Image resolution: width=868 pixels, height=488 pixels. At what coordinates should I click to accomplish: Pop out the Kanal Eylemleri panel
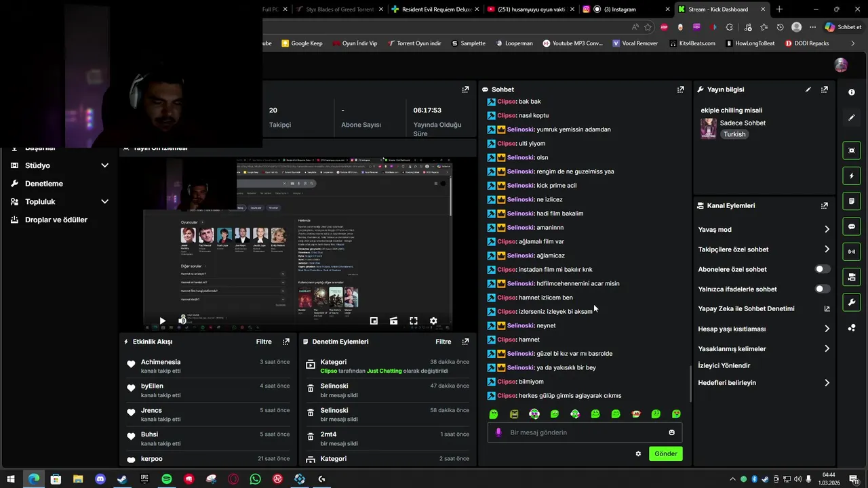click(x=825, y=205)
